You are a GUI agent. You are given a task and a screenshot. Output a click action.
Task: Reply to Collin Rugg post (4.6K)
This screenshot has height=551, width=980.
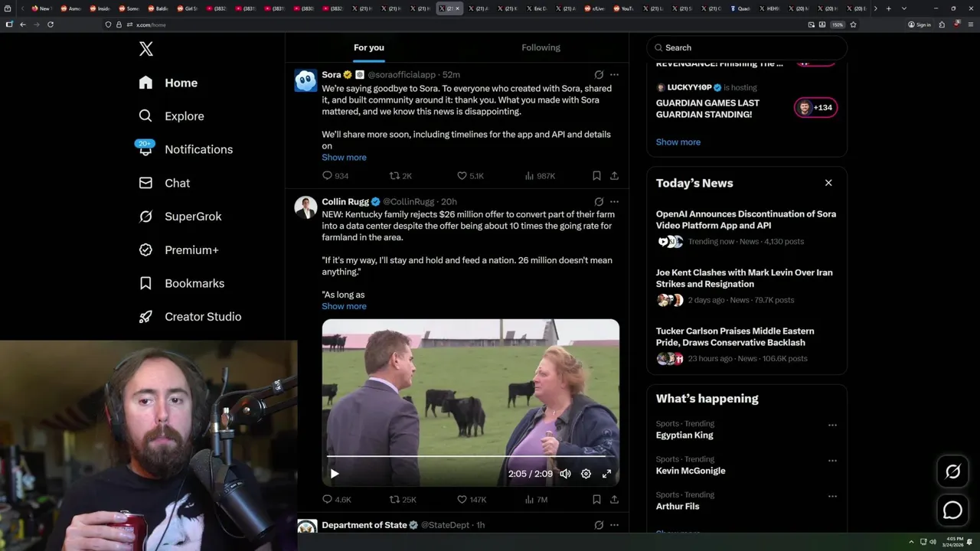pyautogui.click(x=337, y=500)
